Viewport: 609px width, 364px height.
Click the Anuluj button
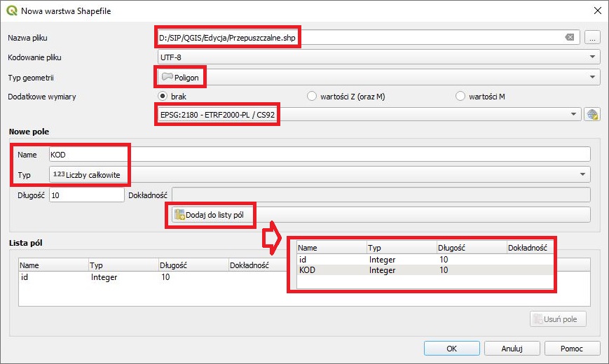pos(512,348)
